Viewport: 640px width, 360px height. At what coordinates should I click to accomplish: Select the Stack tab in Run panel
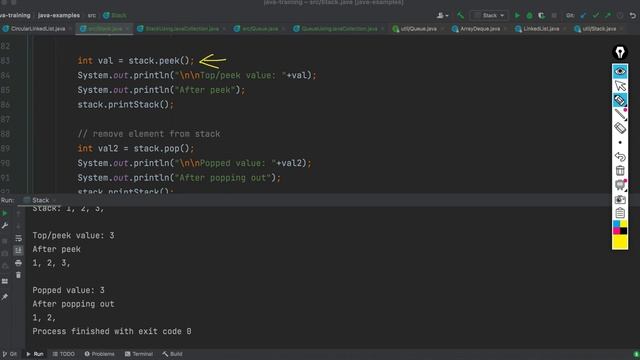[x=40, y=200]
